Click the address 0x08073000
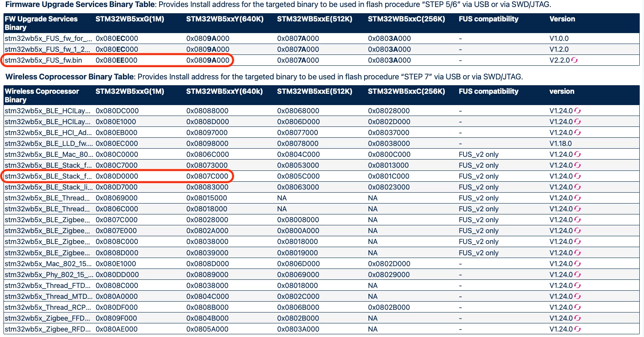644x337 pixels. point(207,165)
